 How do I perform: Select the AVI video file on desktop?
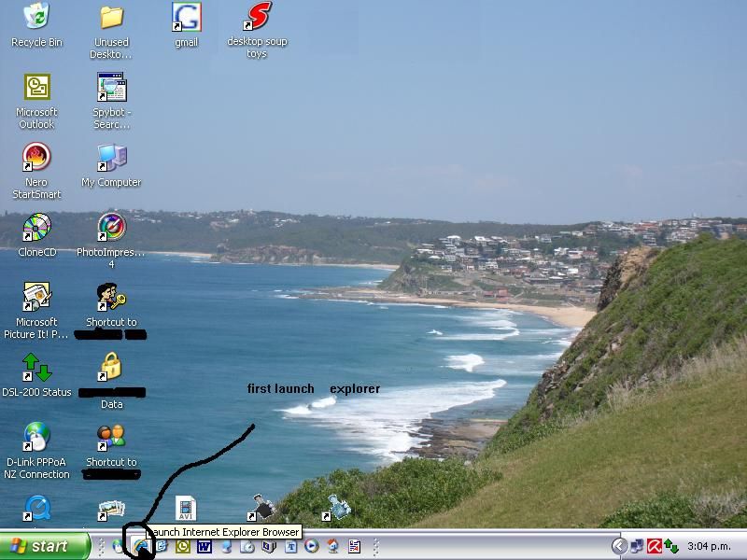pos(186,508)
